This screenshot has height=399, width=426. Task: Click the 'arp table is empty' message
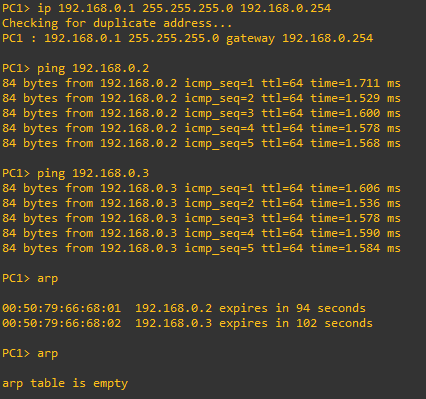pos(65,384)
